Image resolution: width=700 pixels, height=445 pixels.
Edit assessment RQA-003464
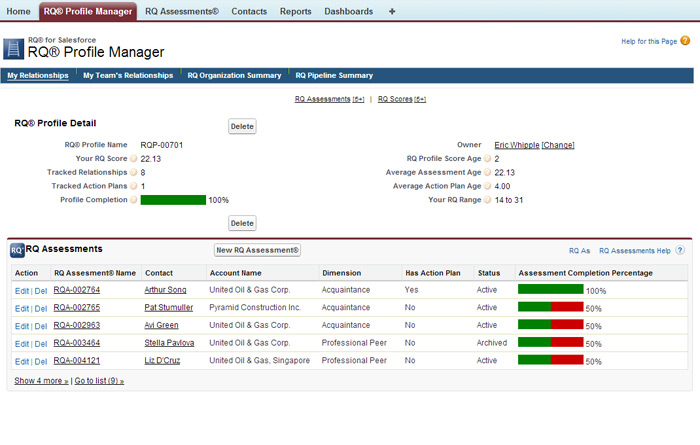22,344
